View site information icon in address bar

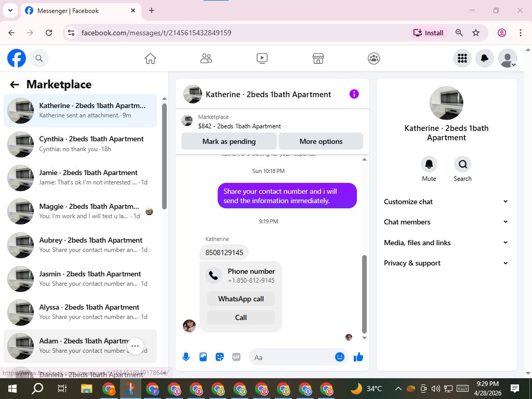[71, 33]
